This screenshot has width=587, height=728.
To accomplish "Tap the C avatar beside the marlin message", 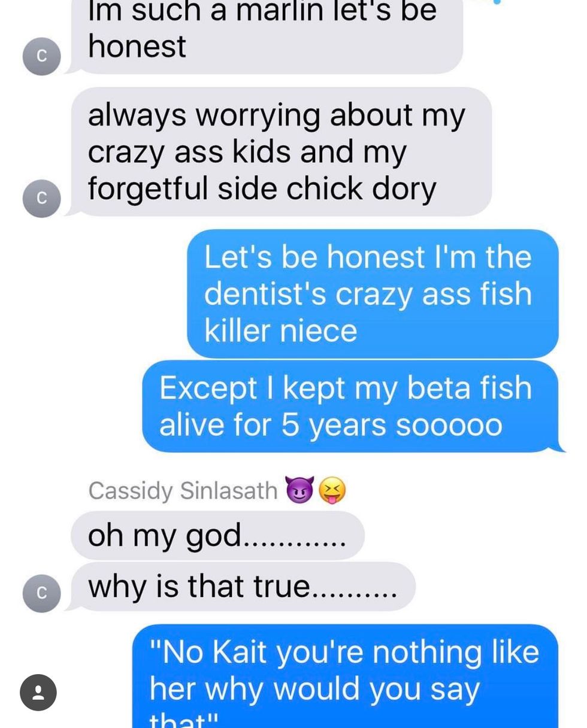I will (41, 56).
